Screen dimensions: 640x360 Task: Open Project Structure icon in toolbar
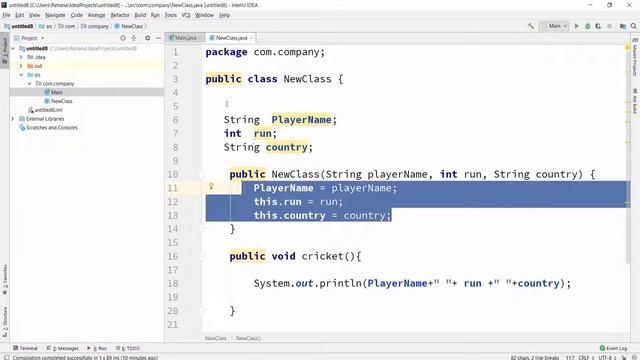point(623,26)
